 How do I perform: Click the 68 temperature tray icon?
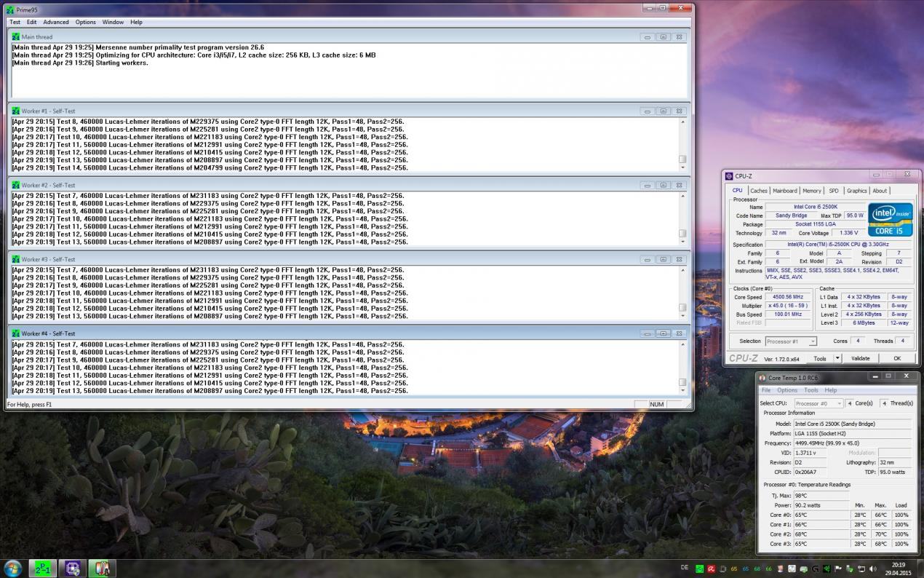click(757, 569)
